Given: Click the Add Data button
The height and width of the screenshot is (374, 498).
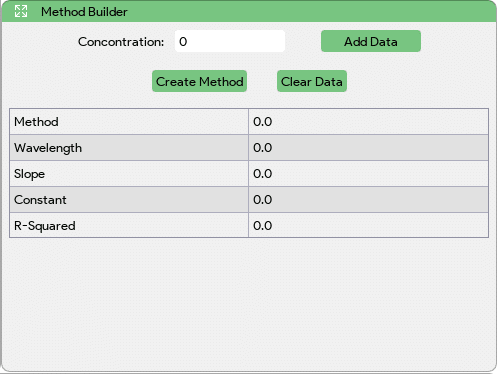Looking at the screenshot, I should pyautogui.click(x=371, y=41).
